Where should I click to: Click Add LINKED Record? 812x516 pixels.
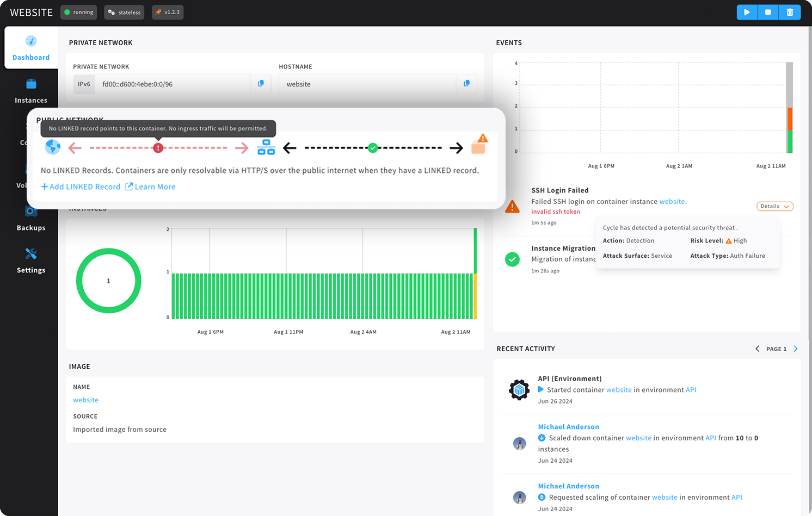[x=80, y=186]
